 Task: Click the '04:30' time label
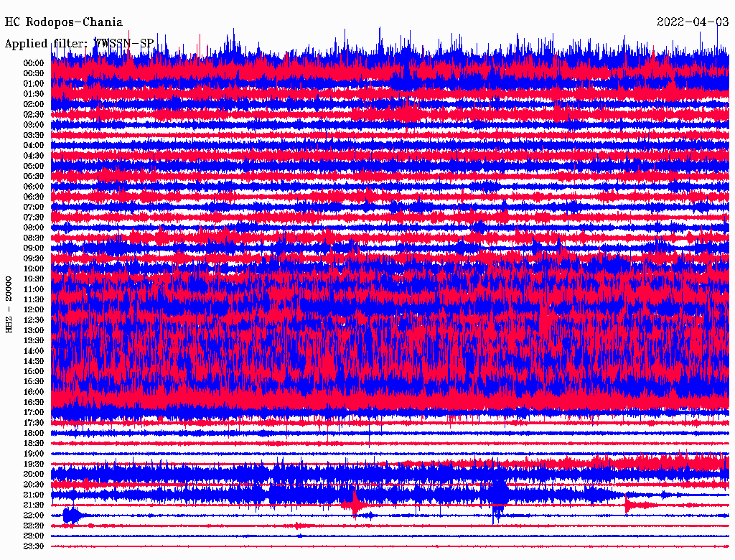tap(34, 157)
